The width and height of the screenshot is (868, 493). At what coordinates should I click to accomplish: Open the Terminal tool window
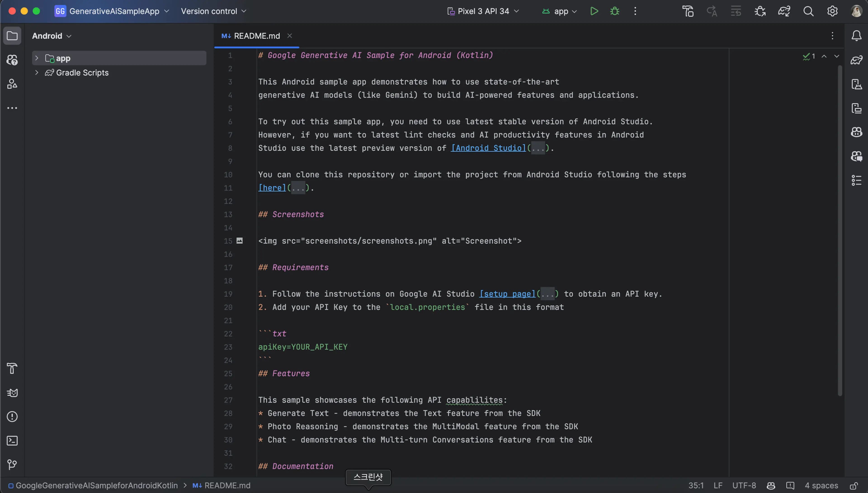point(12,441)
